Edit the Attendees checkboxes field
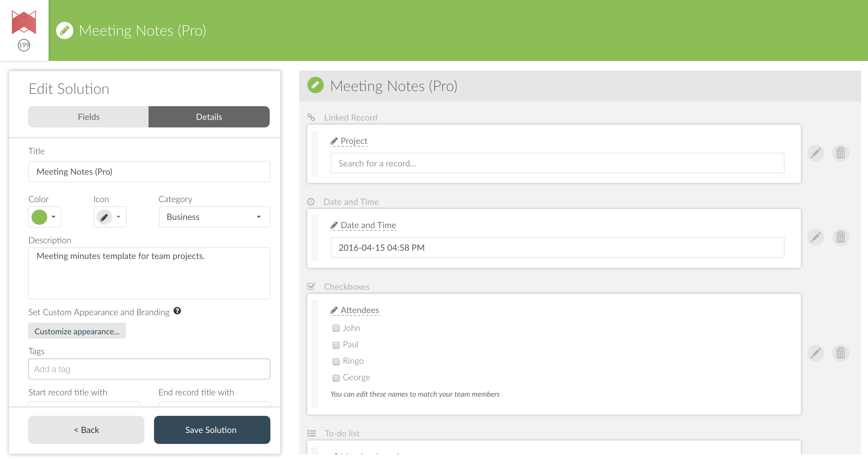 (816, 353)
